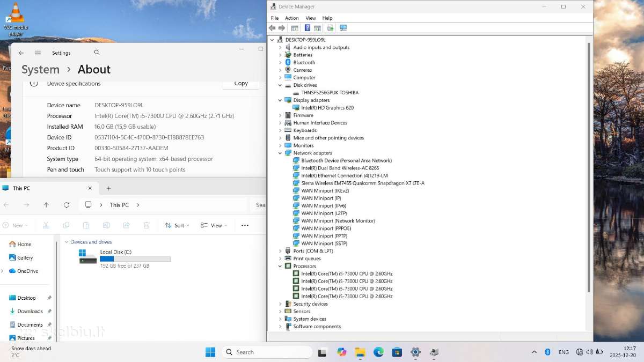Image resolution: width=644 pixels, height=362 pixels.
Task: Open Documents in Explorer sidebar
Action: tap(26, 324)
